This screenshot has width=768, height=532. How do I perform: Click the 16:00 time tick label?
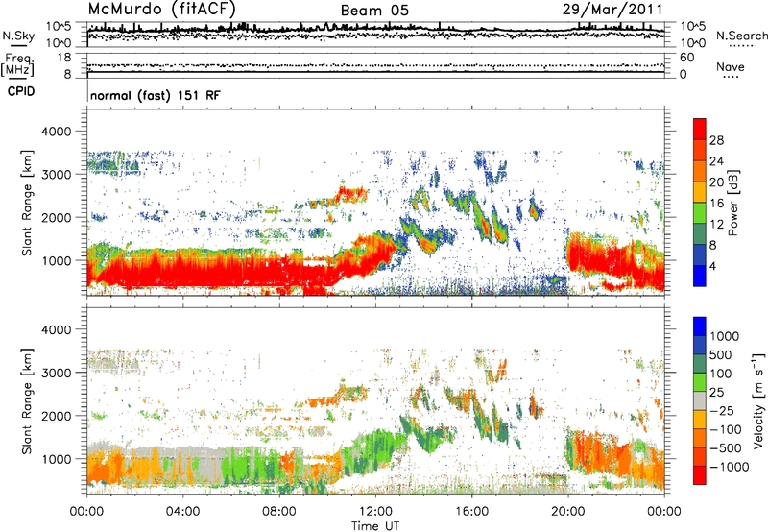click(x=471, y=512)
